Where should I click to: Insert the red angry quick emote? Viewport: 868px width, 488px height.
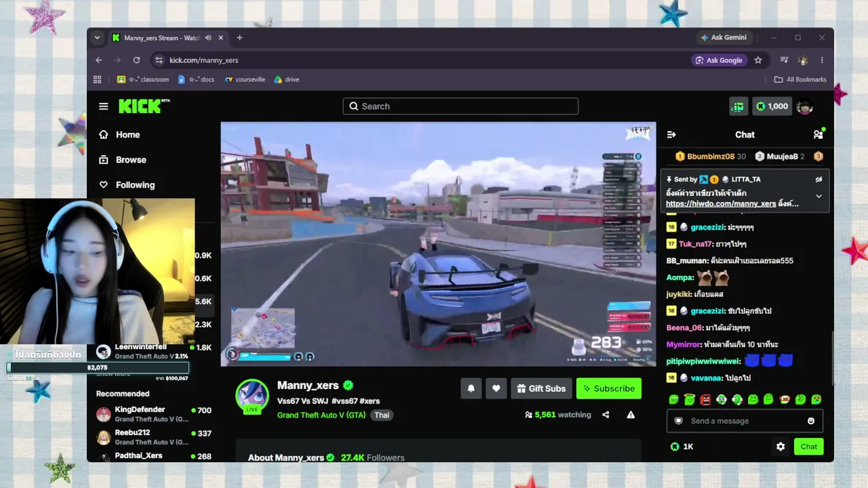pos(705,400)
